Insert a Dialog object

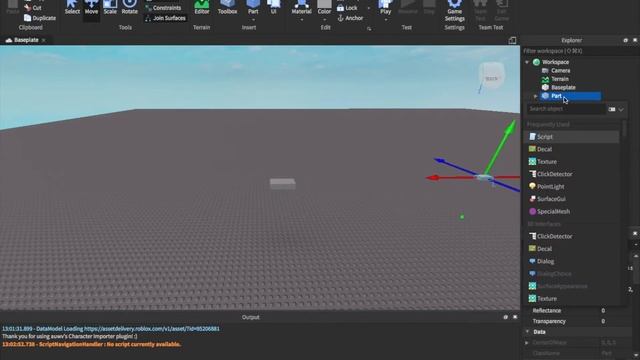tap(571, 261)
